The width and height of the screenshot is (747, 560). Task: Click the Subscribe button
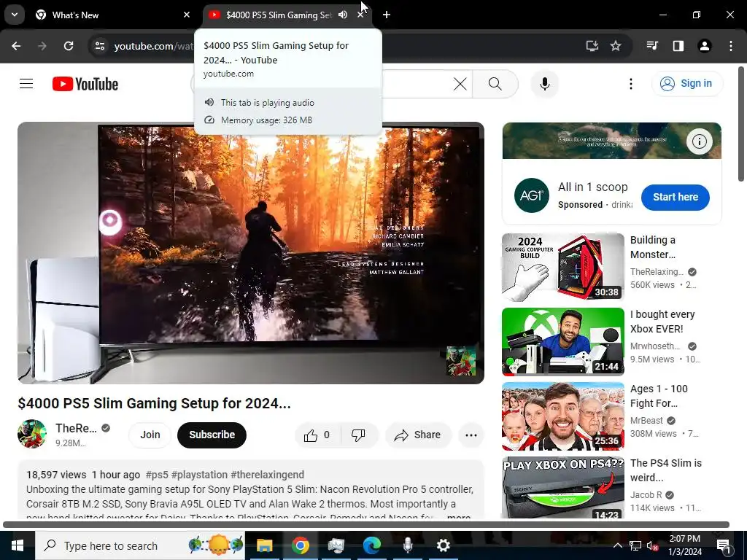point(212,435)
